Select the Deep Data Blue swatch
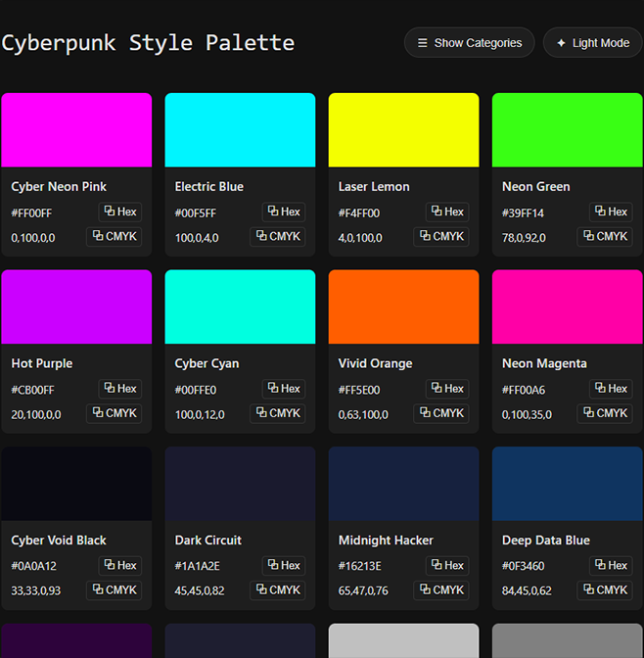The width and height of the screenshot is (644, 658). [568, 484]
